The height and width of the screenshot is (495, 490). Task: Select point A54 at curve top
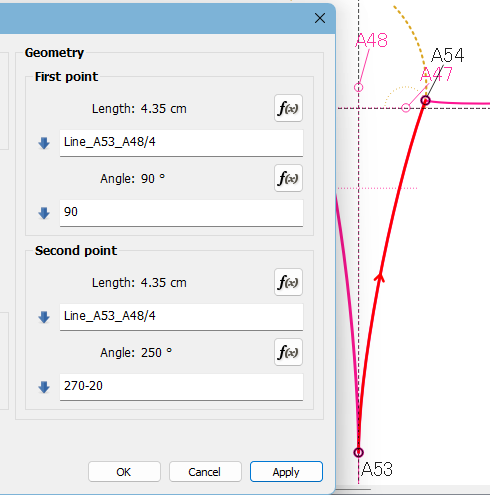425,100
